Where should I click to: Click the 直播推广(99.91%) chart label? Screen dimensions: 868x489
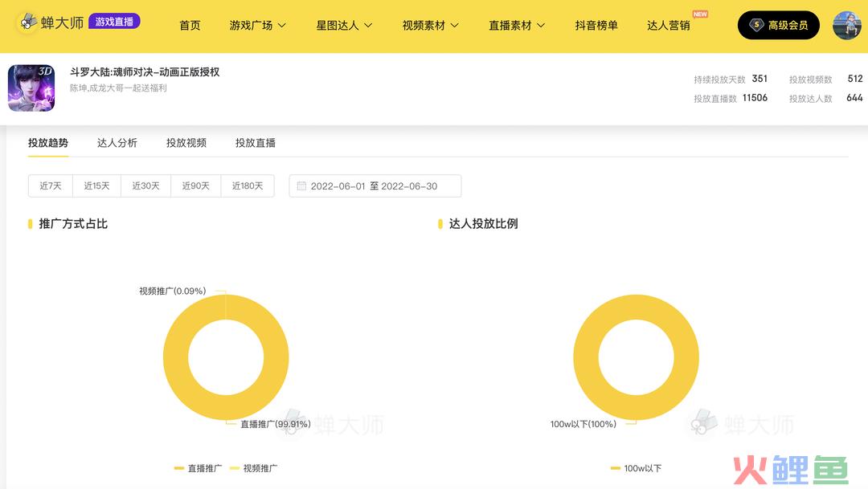pos(275,424)
